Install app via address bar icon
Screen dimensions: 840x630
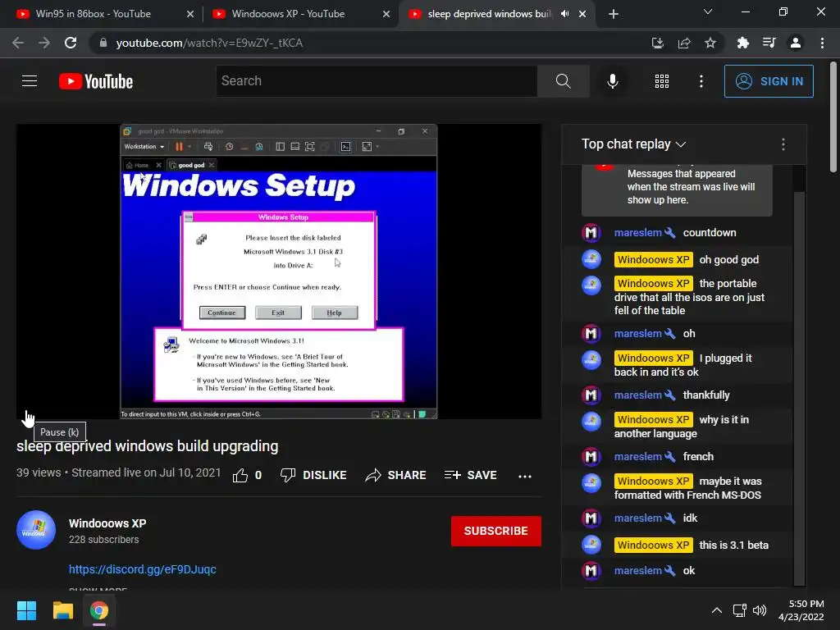click(657, 43)
